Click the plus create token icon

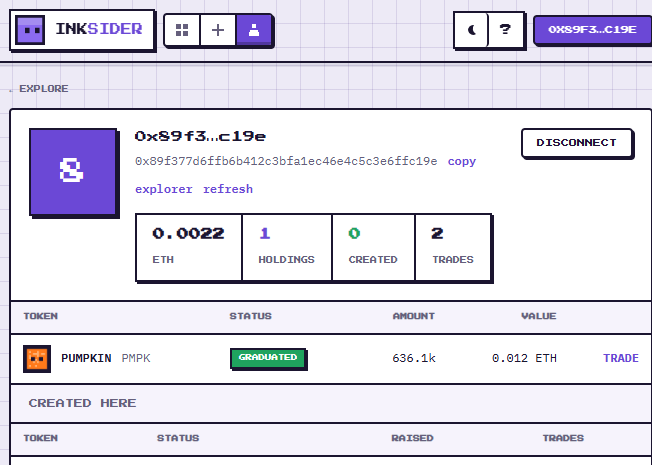click(218, 30)
